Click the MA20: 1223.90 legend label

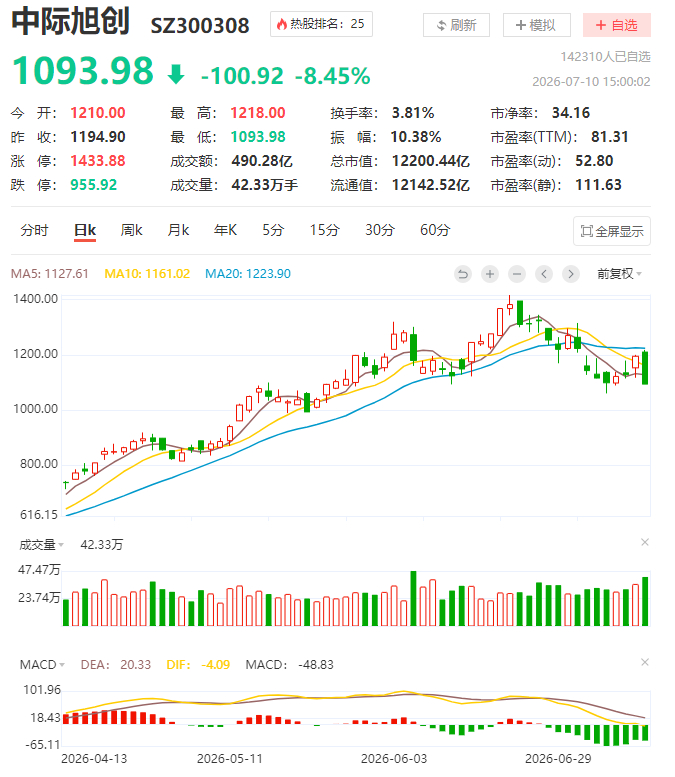pyautogui.click(x=248, y=274)
